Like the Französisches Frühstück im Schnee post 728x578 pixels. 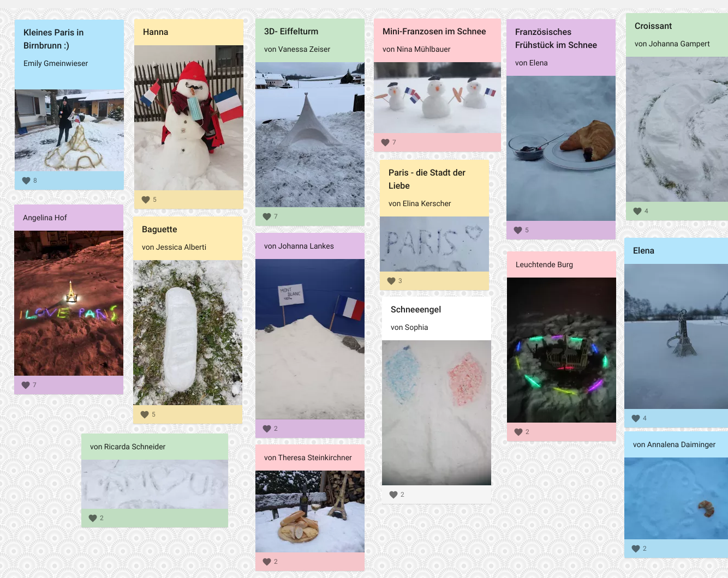coord(518,230)
